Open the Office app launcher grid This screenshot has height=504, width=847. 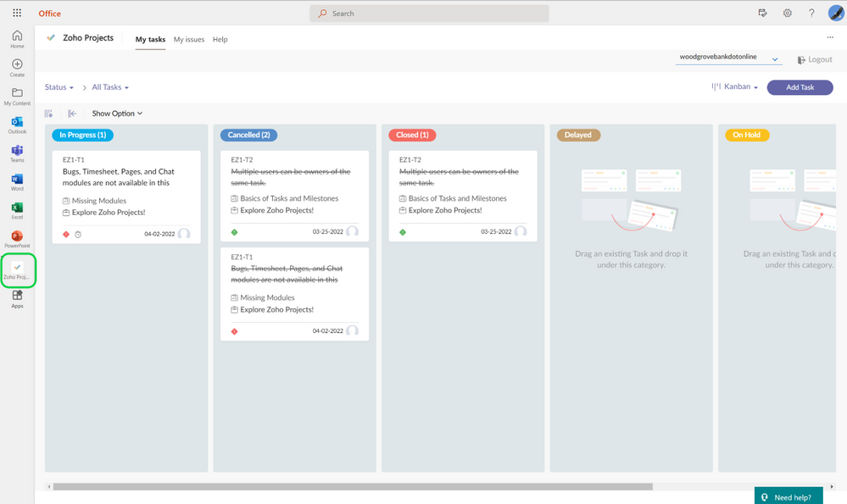coord(17,13)
